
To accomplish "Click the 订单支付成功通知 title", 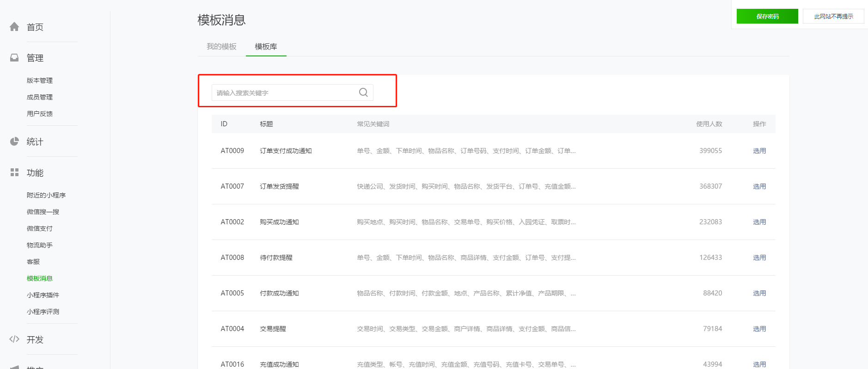I will (286, 151).
